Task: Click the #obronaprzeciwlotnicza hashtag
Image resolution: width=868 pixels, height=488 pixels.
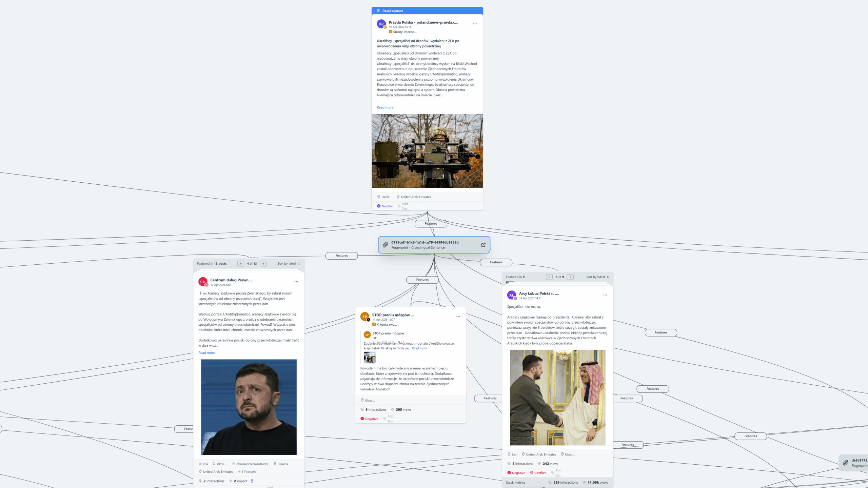Action: click(x=250, y=464)
